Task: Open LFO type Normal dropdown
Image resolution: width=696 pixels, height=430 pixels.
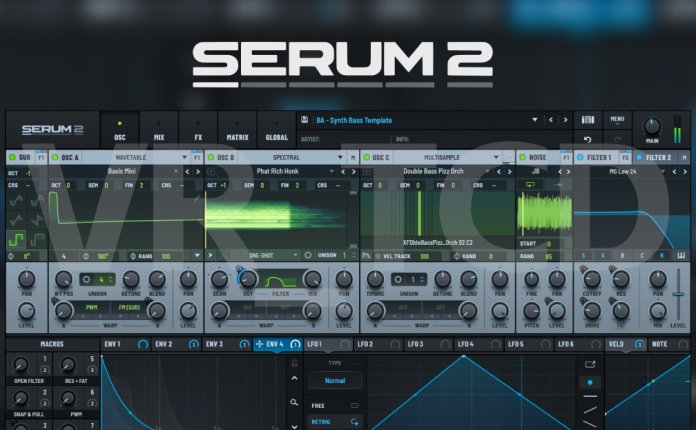Action: 335,381
